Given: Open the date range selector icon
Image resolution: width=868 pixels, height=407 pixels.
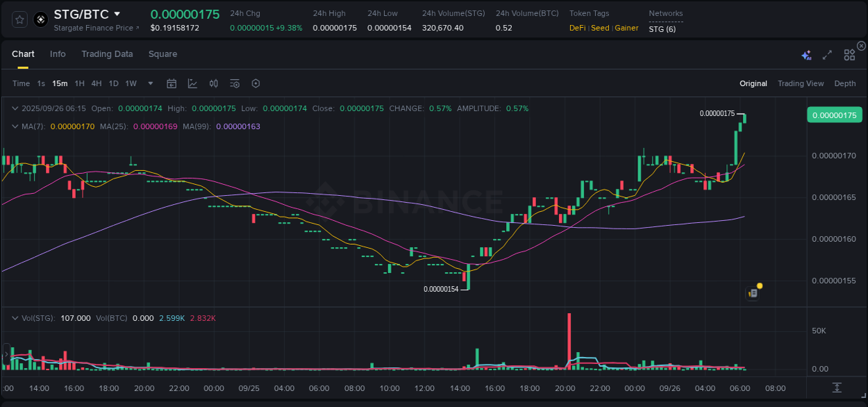Looking at the screenshot, I should (x=172, y=83).
